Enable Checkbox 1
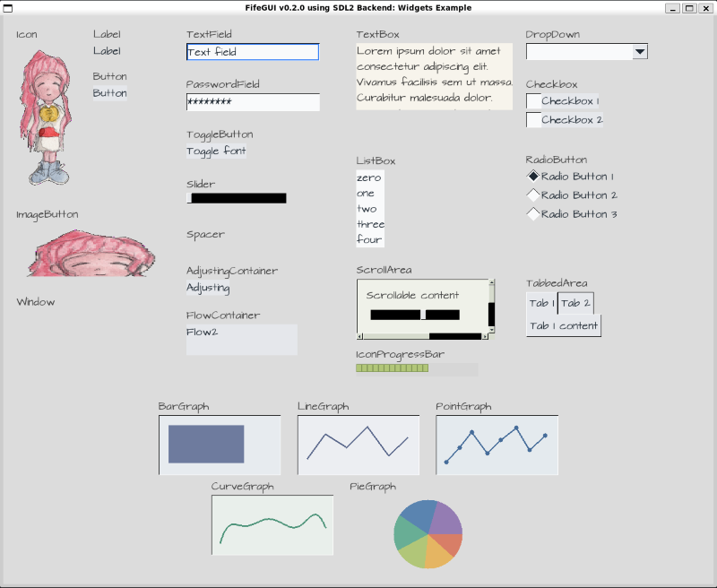Image resolution: width=717 pixels, height=588 pixels. pos(534,100)
